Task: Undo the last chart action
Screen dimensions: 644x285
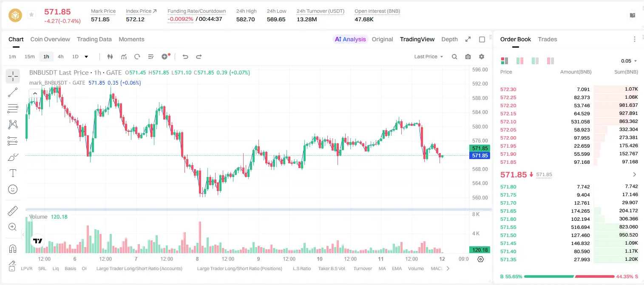Action: (x=185, y=57)
